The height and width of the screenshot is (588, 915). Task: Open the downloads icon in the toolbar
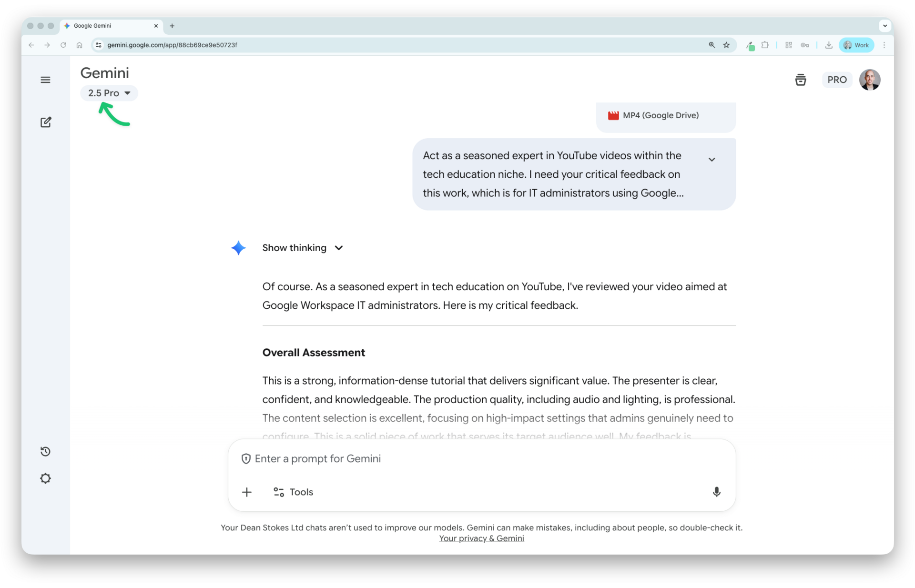(828, 45)
